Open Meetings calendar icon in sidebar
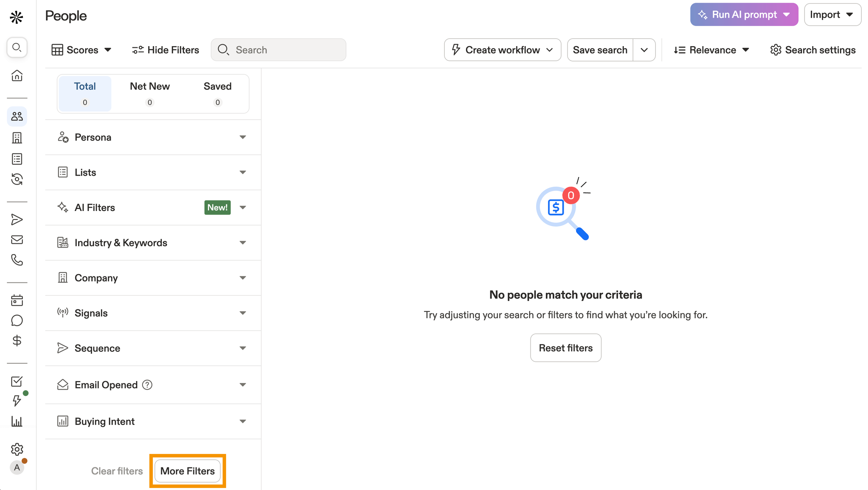Screen dimensions: 868x490 (17, 300)
